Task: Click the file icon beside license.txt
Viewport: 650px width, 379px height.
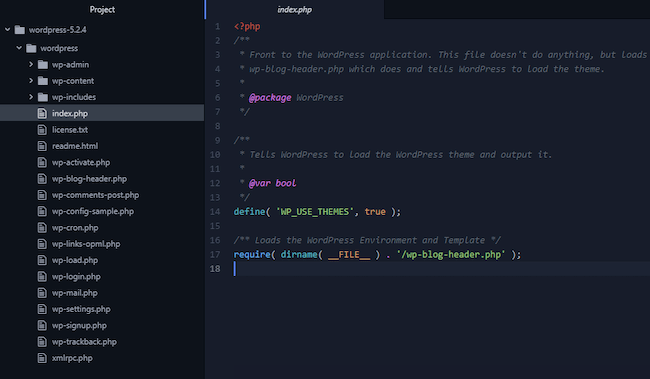Action: coord(42,130)
